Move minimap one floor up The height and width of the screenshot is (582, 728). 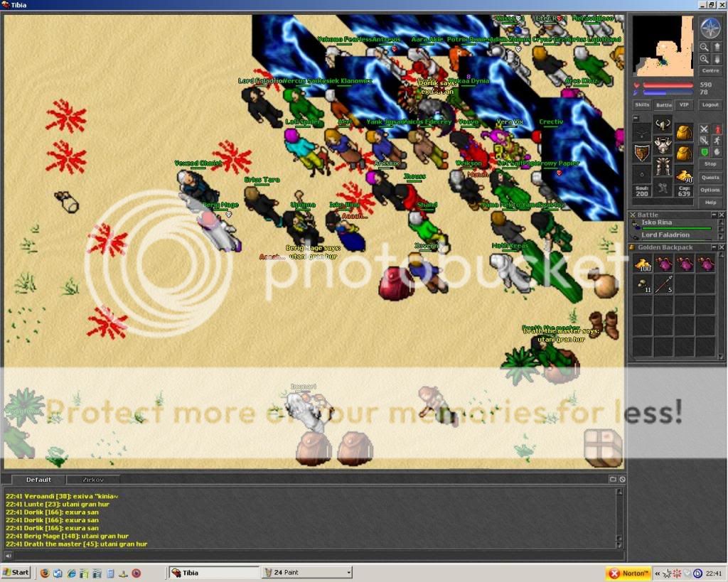pyautogui.click(x=717, y=48)
